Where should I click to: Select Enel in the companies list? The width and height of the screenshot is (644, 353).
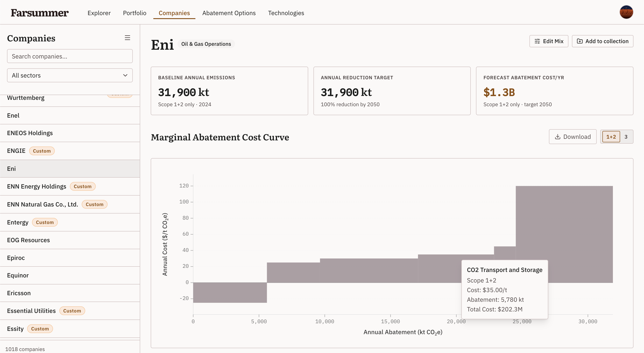(70, 115)
